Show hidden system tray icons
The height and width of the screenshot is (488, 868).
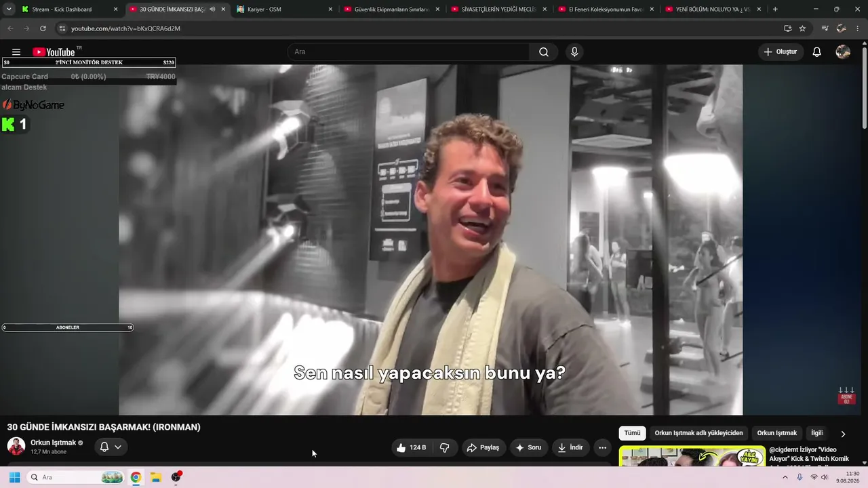(x=785, y=477)
